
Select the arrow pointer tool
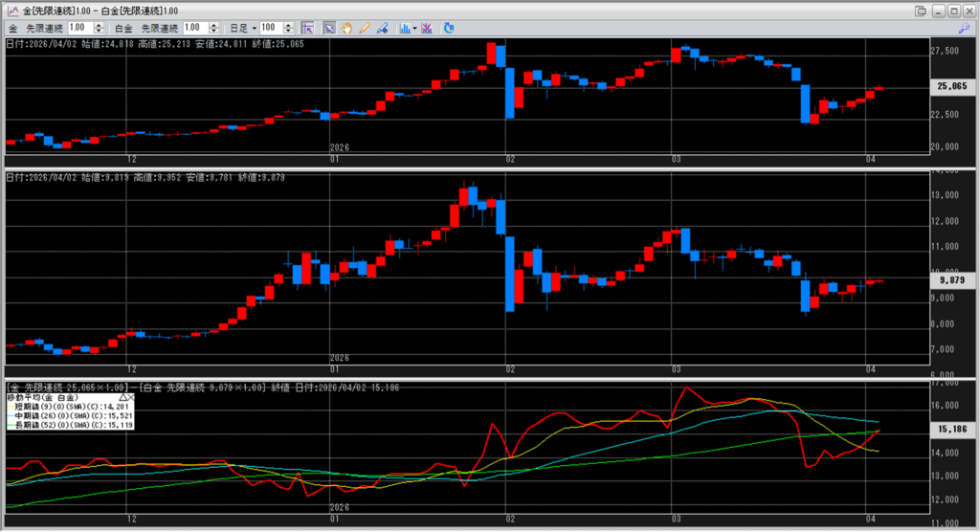click(x=329, y=28)
